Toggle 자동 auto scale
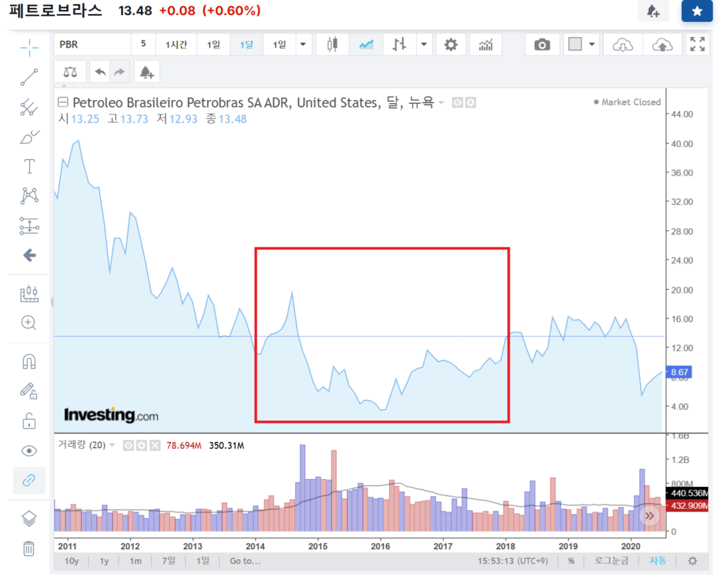728x577 pixels. tap(658, 561)
